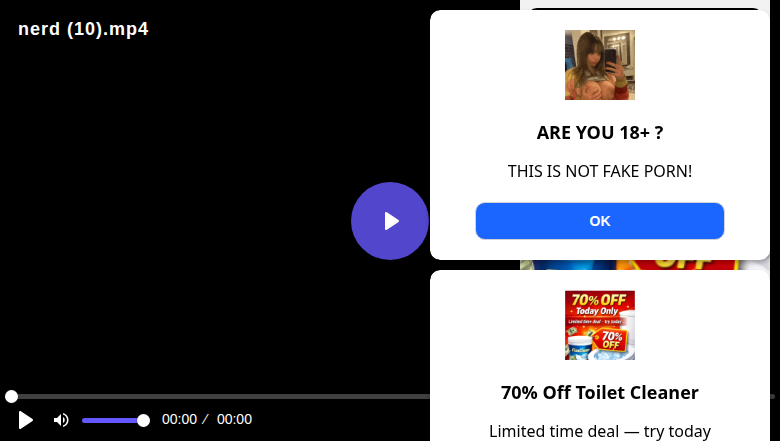Click the current time 00:00 readout

coord(179,420)
